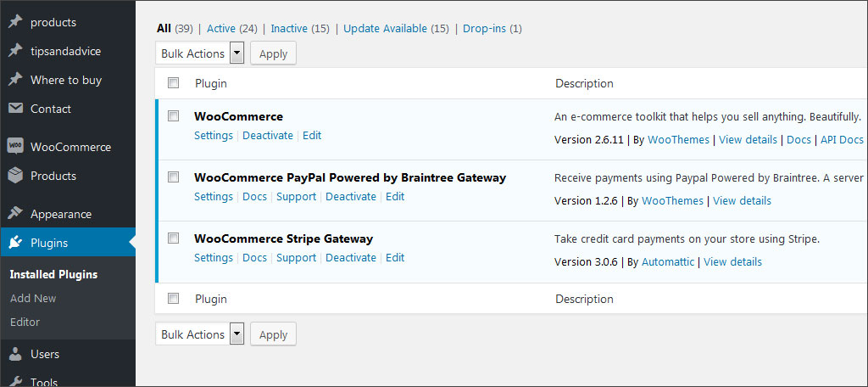The image size is (868, 387).
Task: Show plugins with Update Available
Action: [385, 28]
